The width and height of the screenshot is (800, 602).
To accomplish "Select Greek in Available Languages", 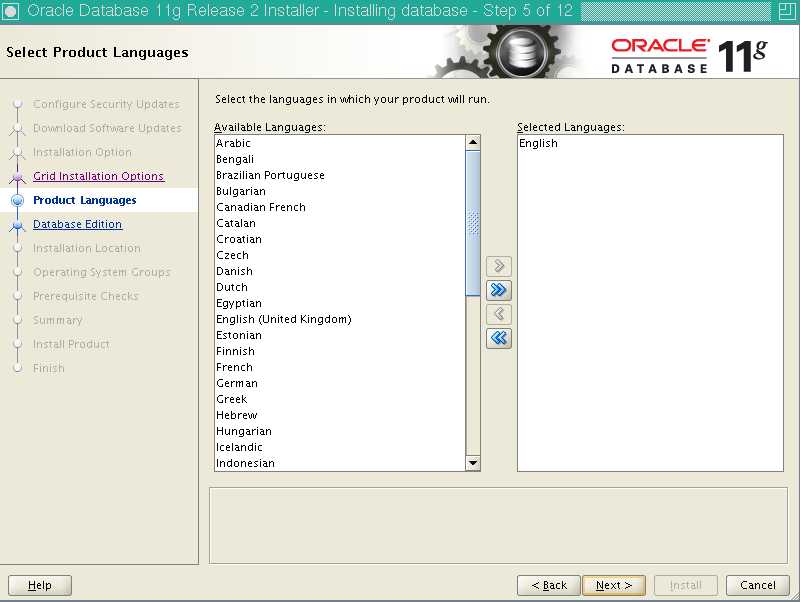I will [x=340, y=399].
